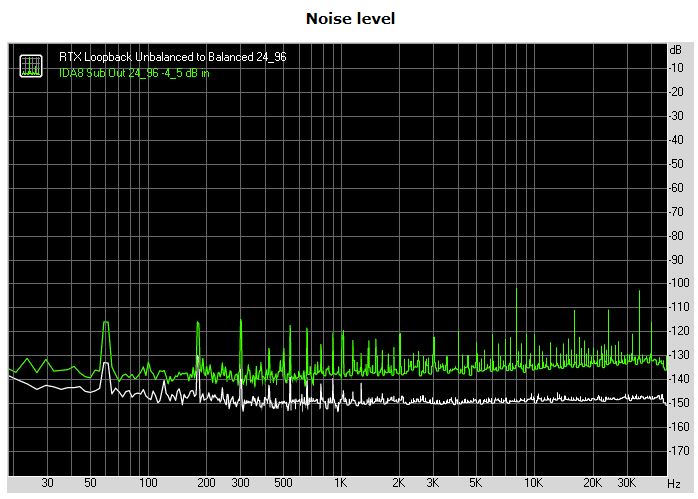698x499 pixels.
Task: Click the -150 dB axis label
Action: [679, 403]
